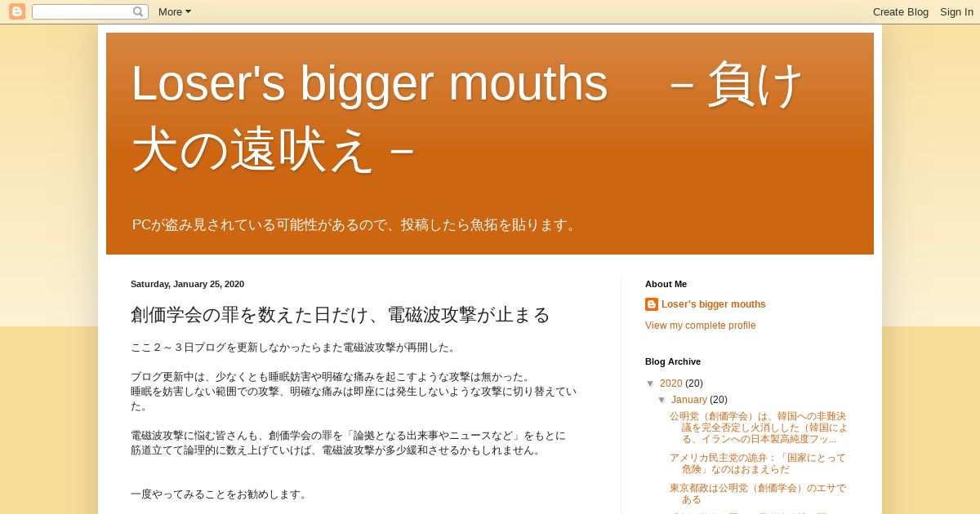Viewport: 980px width, 514px height.
Task: Open archive post 東京都政は公明党のエサである
Action: [x=758, y=494]
